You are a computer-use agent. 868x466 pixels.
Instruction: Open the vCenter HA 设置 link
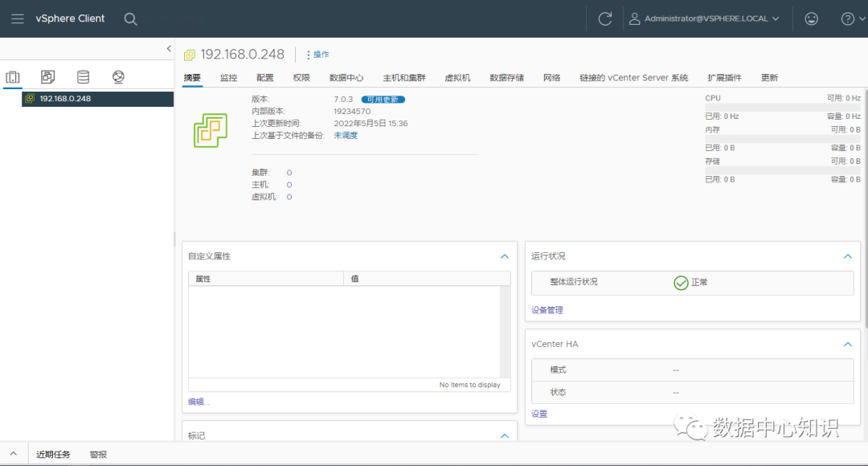point(539,414)
